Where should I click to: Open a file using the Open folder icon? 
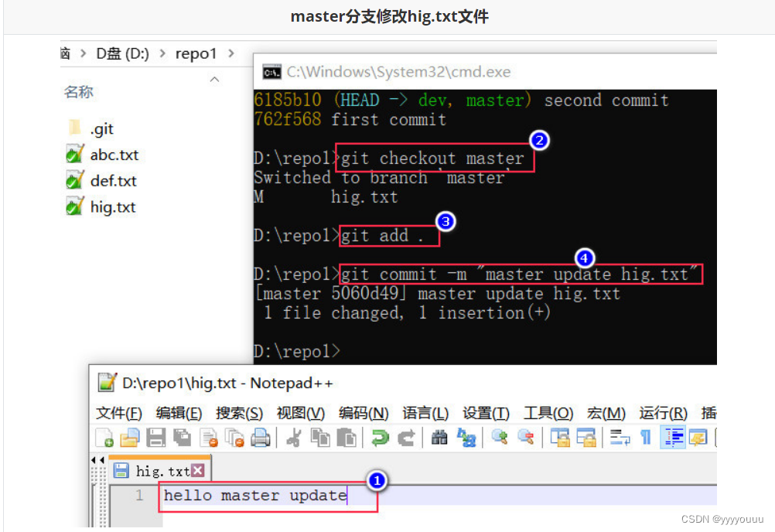click(x=129, y=438)
